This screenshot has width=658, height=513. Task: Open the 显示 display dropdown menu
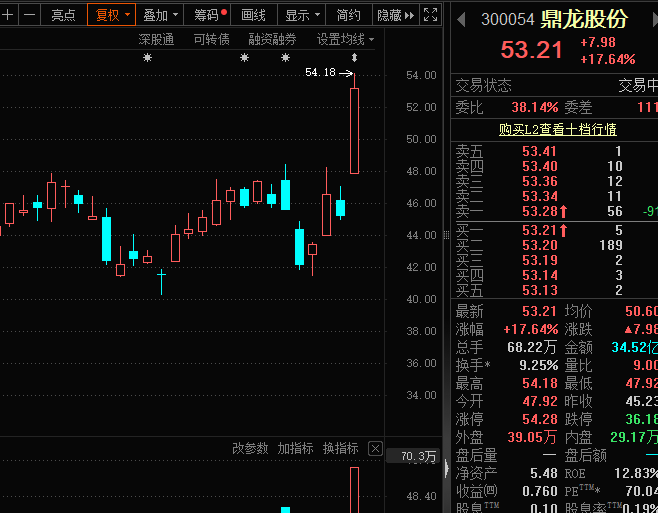302,15
